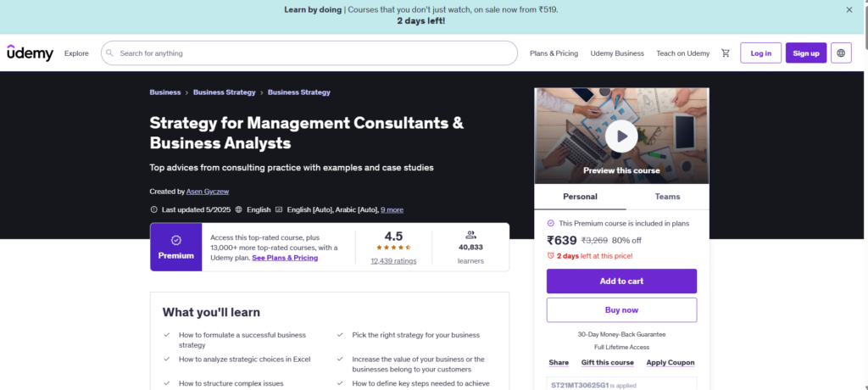
Task: Click the ₹639 price text
Action: point(562,241)
